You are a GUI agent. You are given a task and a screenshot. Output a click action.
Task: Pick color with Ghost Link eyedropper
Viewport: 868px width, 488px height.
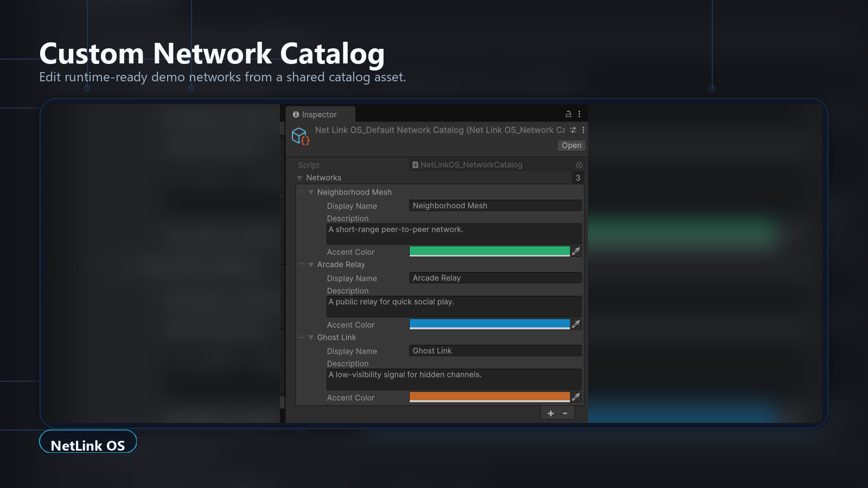pyautogui.click(x=576, y=396)
